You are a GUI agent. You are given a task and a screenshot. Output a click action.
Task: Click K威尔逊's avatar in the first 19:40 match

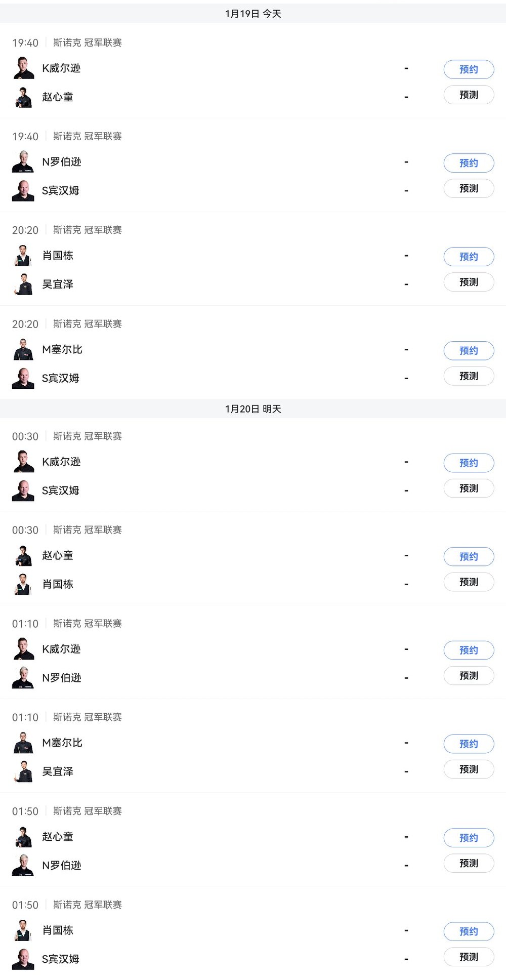pyautogui.click(x=23, y=68)
